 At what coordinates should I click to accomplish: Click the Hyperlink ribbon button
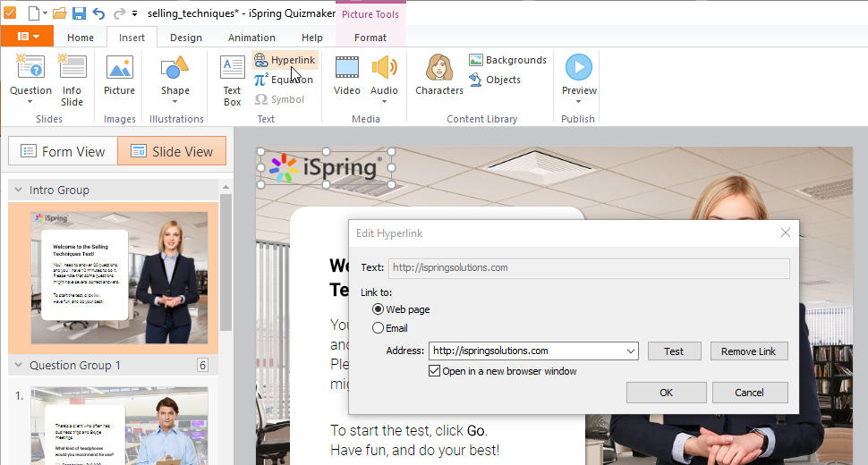pos(285,60)
